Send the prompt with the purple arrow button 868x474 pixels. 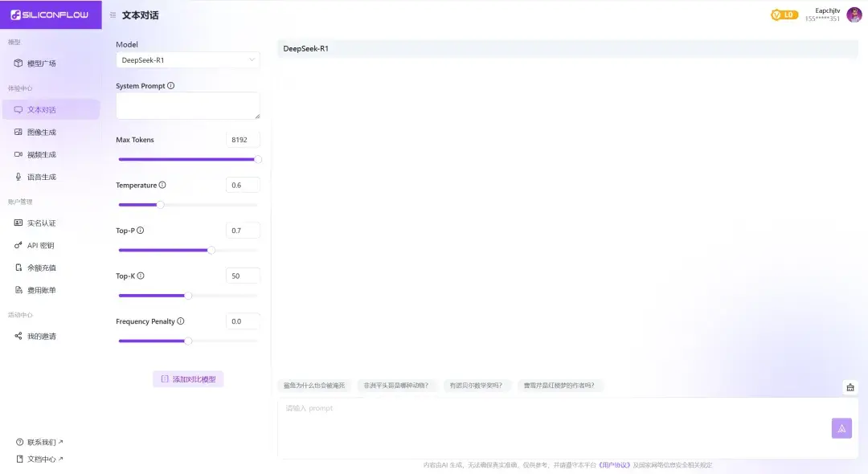[841, 428]
